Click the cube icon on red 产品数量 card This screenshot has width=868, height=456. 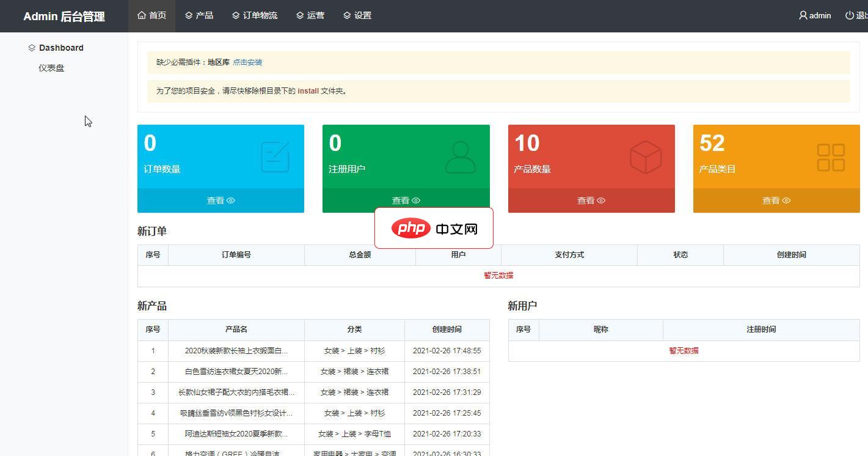[646, 156]
